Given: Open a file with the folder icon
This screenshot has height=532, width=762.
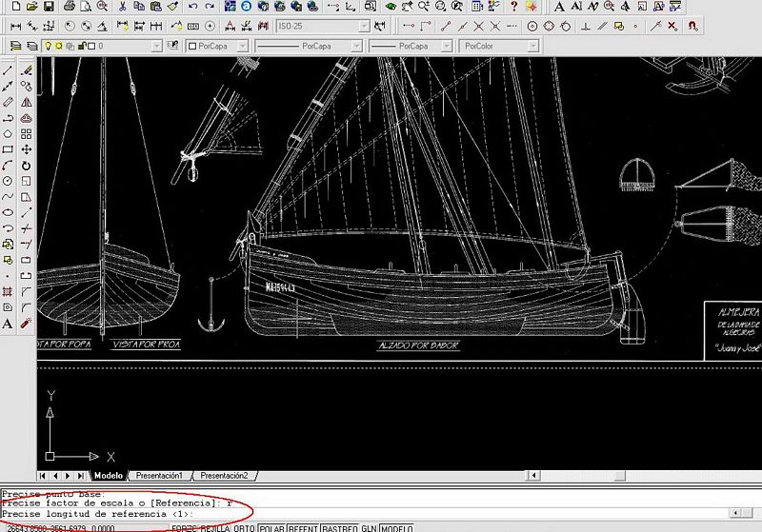Looking at the screenshot, I should (x=32, y=7).
